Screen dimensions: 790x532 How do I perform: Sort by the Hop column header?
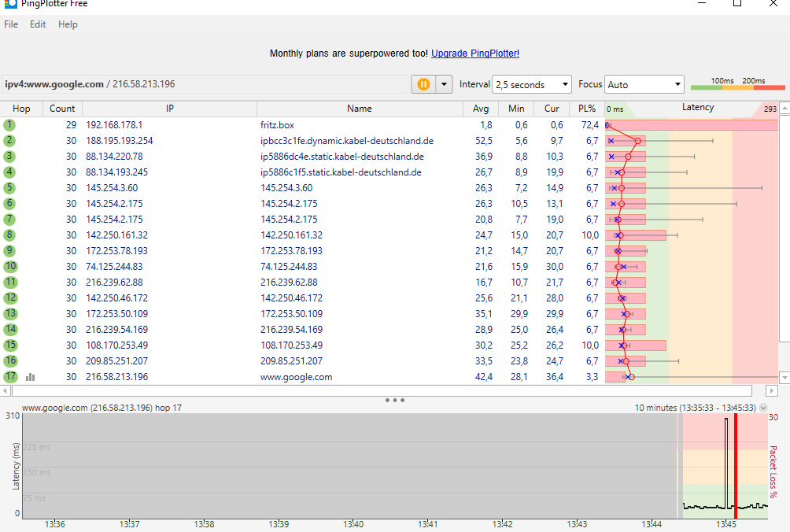coord(21,109)
